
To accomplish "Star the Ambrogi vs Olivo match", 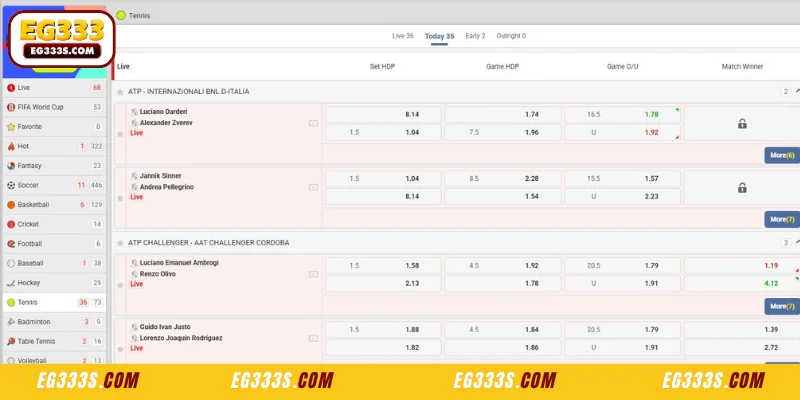I will tap(120, 285).
